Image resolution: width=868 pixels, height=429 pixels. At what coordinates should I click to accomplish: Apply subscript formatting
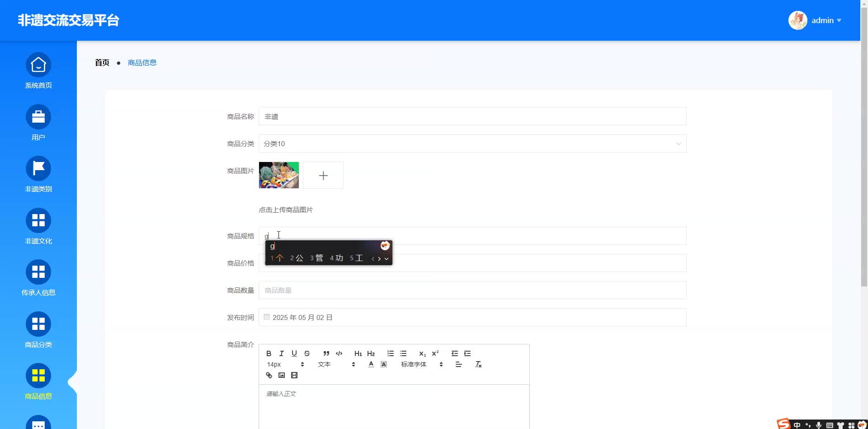422,353
